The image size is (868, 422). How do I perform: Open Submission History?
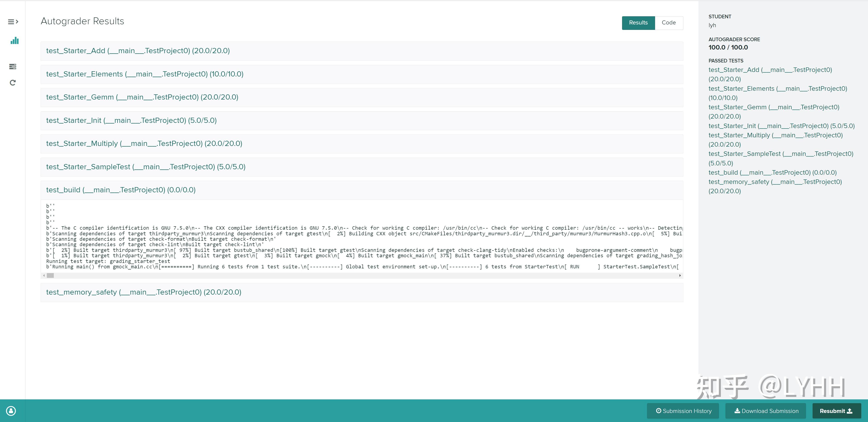(x=683, y=410)
